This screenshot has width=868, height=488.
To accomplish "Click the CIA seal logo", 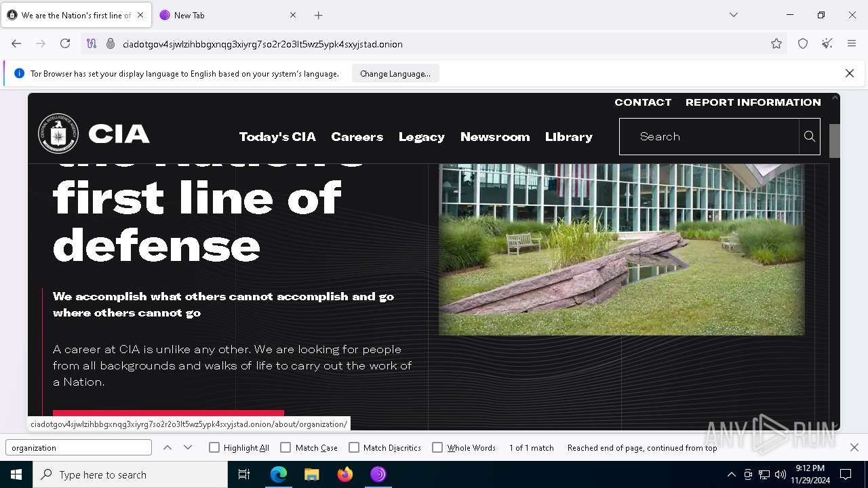I will tap(58, 134).
